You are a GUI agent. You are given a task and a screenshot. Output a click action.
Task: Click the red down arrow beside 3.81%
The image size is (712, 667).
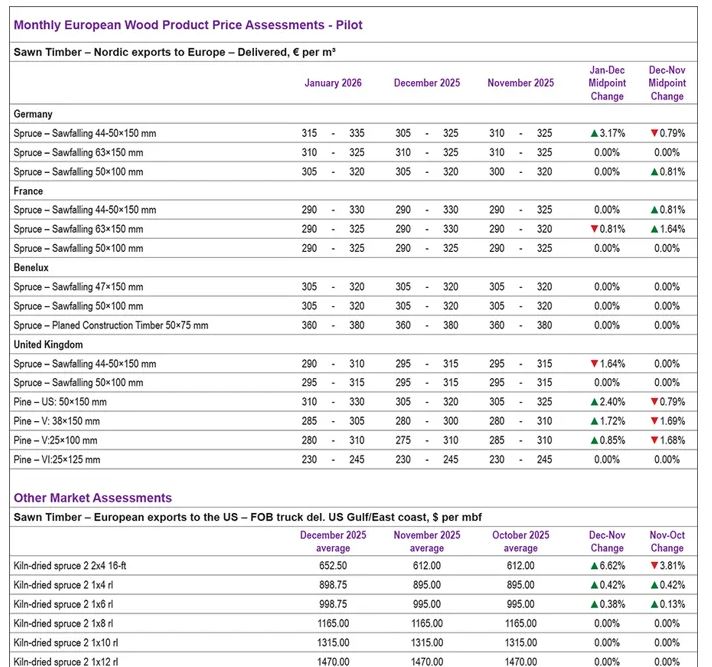pos(654,566)
